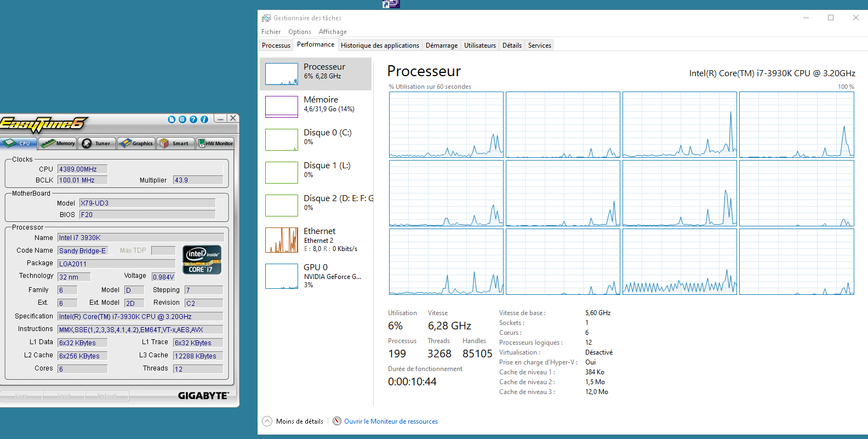Switch to the Memory tab in EasyTune6
Screen dimensions: 868x439
tap(58, 144)
